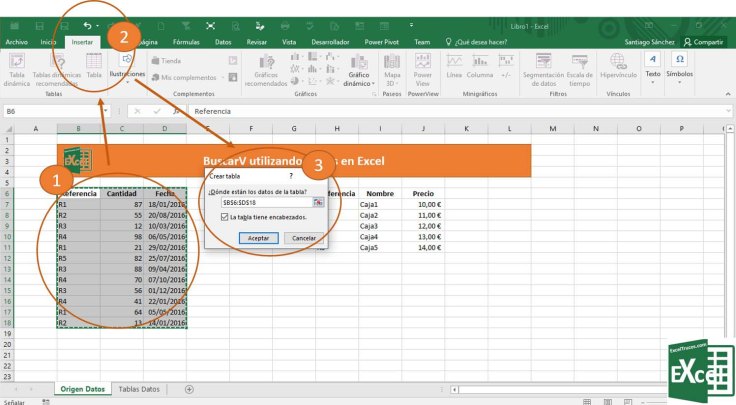
Task: Click the Tabla icon in Insertar ribbon
Action: pos(94,66)
